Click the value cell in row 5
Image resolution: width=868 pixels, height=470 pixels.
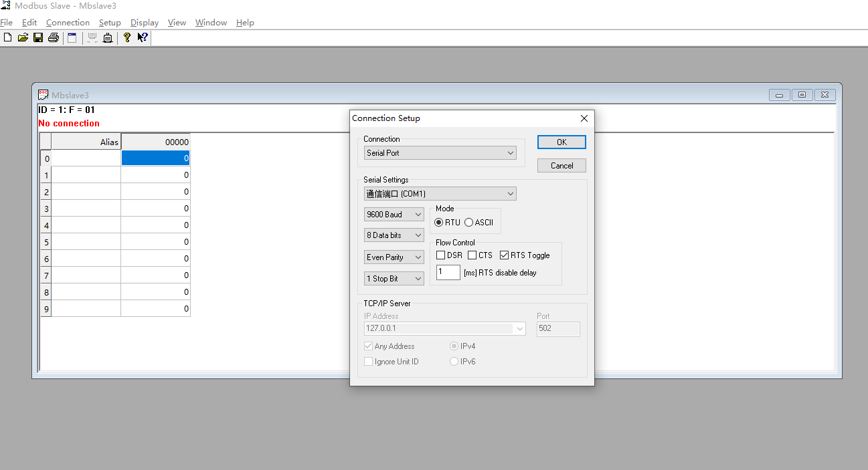click(155, 242)
